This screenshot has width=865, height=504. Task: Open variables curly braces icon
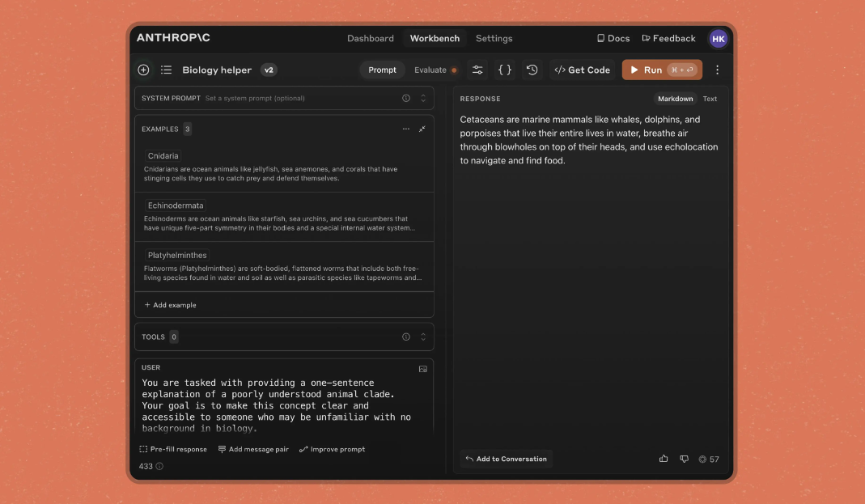click(x=505, y=70)
